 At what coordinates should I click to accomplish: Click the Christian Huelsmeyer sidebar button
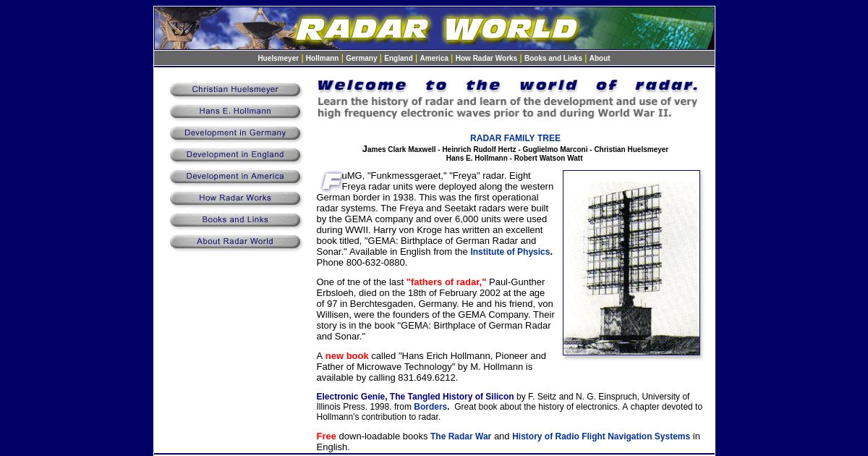click(x=235, y=90)
